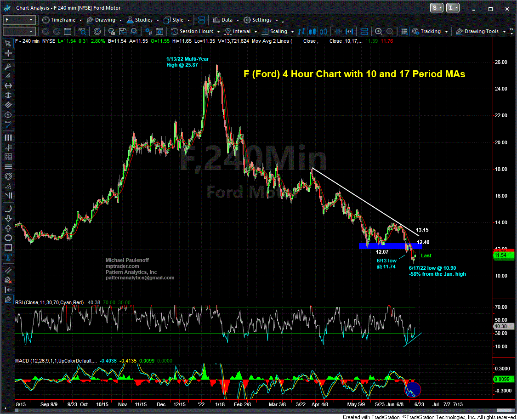Switch chart to hollow candlestick style
This screenshot has width=517, height=420.
pos(324,31)
